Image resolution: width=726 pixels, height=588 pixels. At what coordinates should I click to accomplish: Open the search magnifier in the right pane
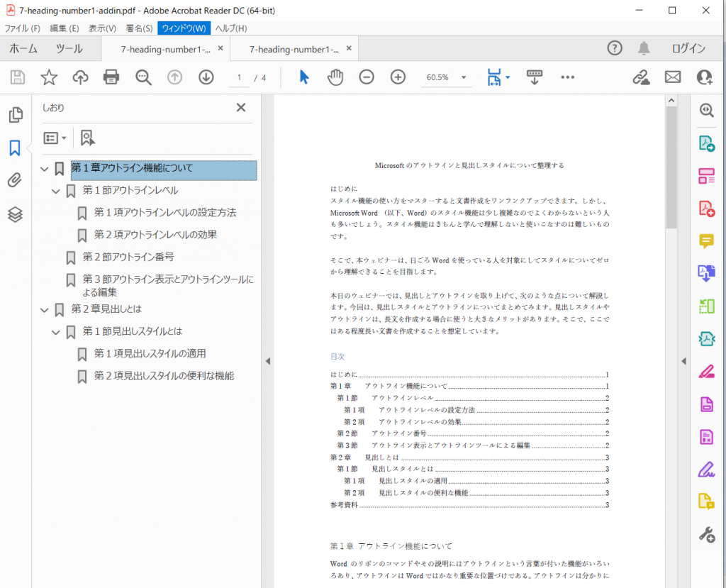[706, 111]
